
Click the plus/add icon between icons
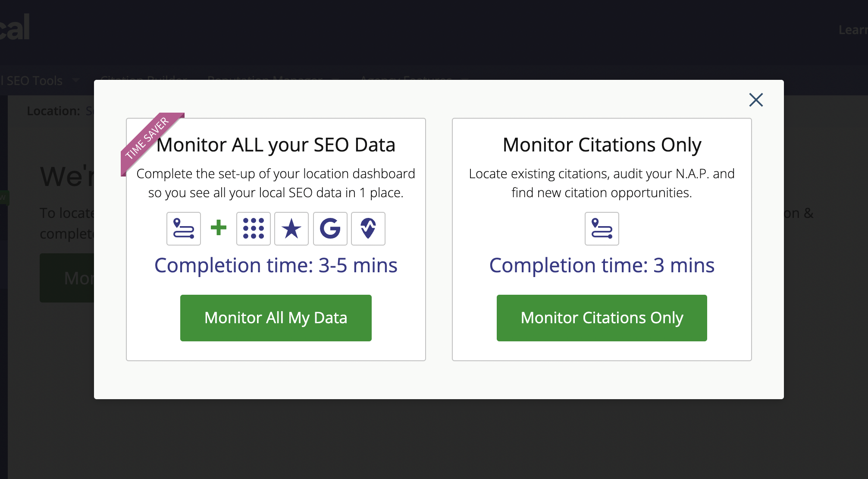pyautogui.click(x=218, y=228)
